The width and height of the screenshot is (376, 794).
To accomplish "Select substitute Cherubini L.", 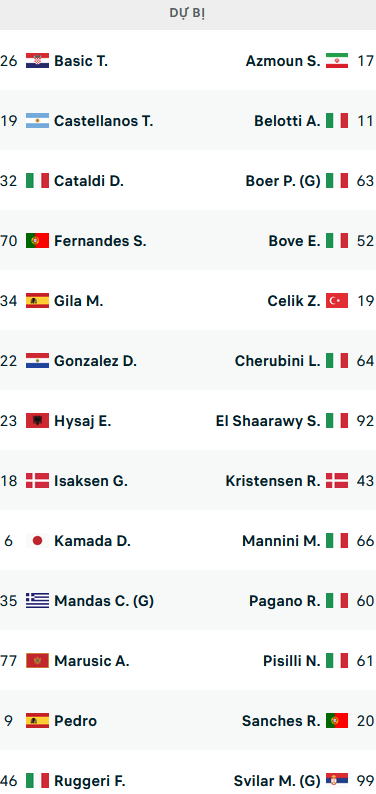I will click(278, 361).
